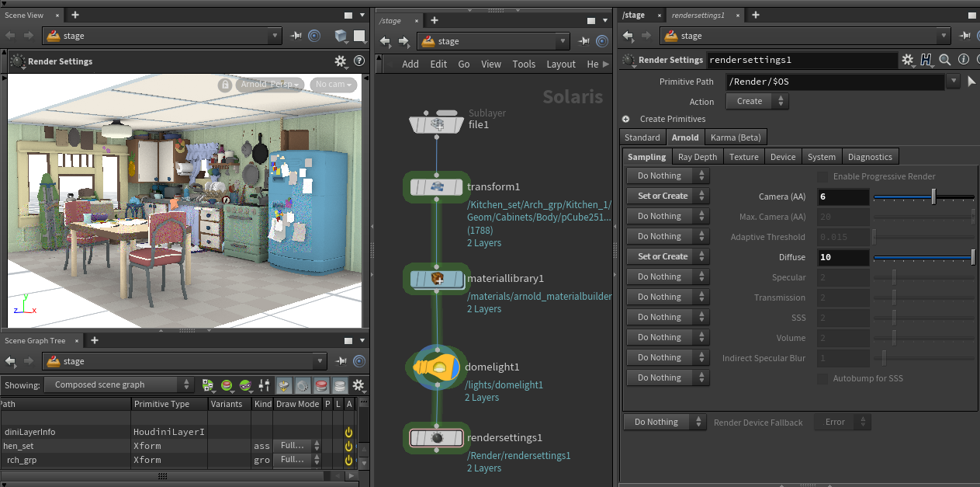Click the viewport lock icon next to Arnold Persp

224,84
